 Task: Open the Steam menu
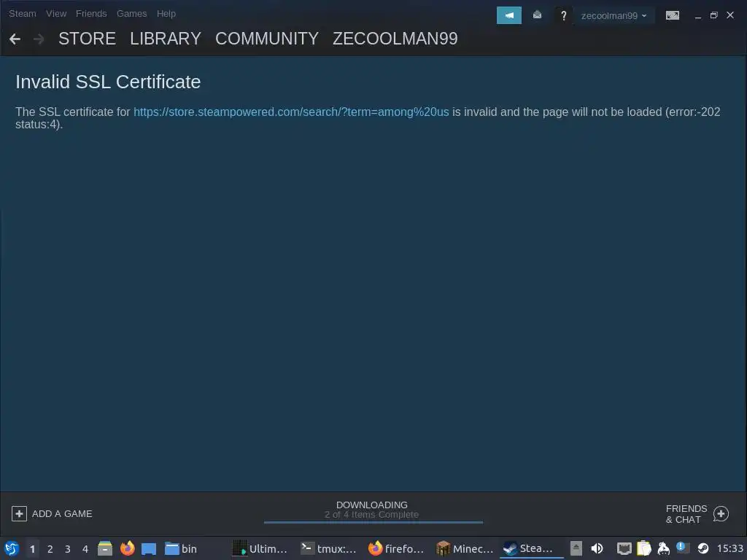pyautogui.click(x=23, y=14)
